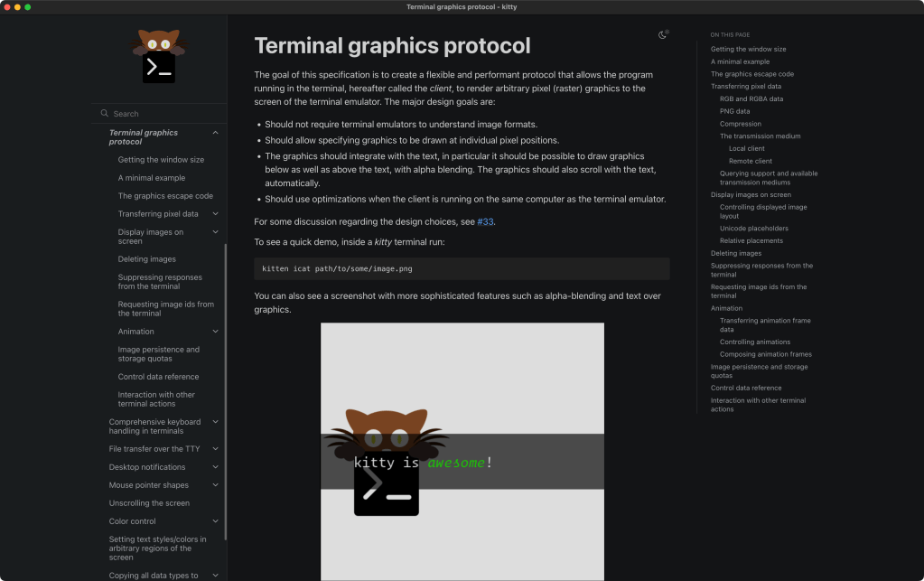924x581 pixels.
Task: Jump to PNG data in page contents
Action: pyautogui.click(x=734, y=111)
